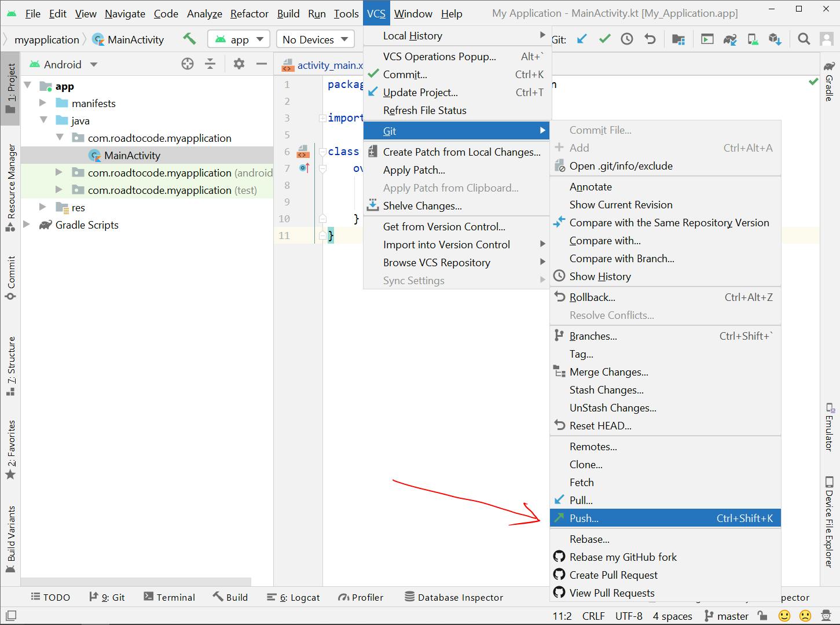This screenshot has width=840, height=625.
Task: Click the UTF-8 encoding status
Action: pos(629,616)
